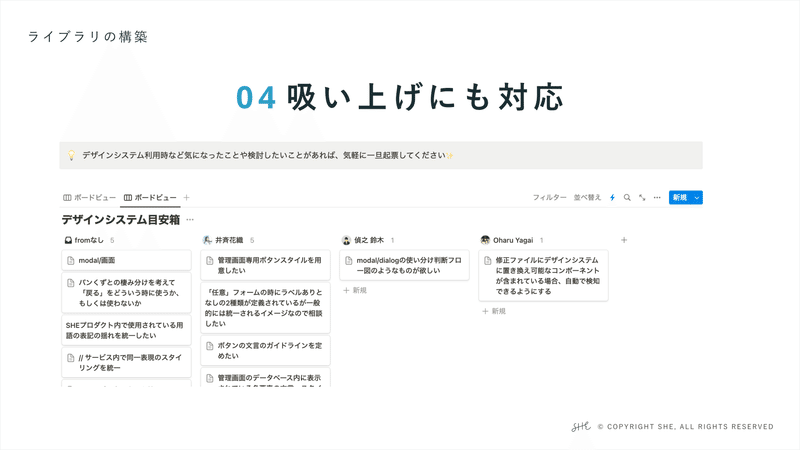Open the サービス内で同一表現のスタイリングを統一 card

(x=127, y=362)
